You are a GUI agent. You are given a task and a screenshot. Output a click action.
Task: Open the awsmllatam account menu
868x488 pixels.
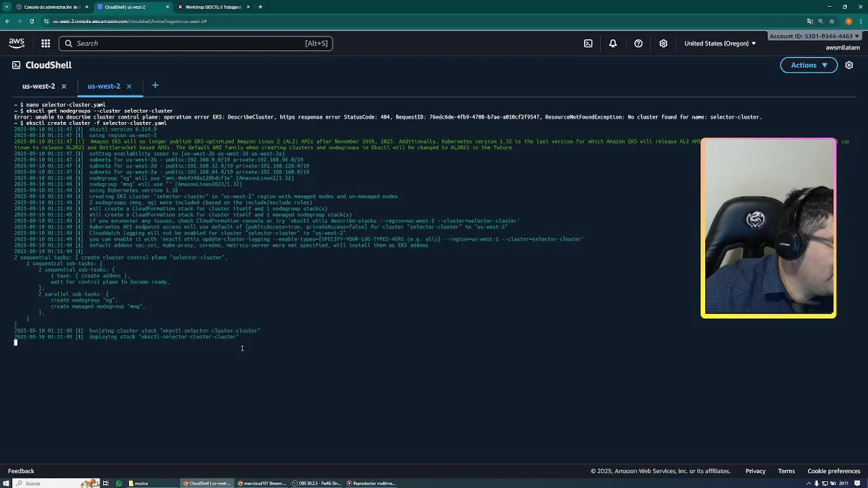(843, 47)
